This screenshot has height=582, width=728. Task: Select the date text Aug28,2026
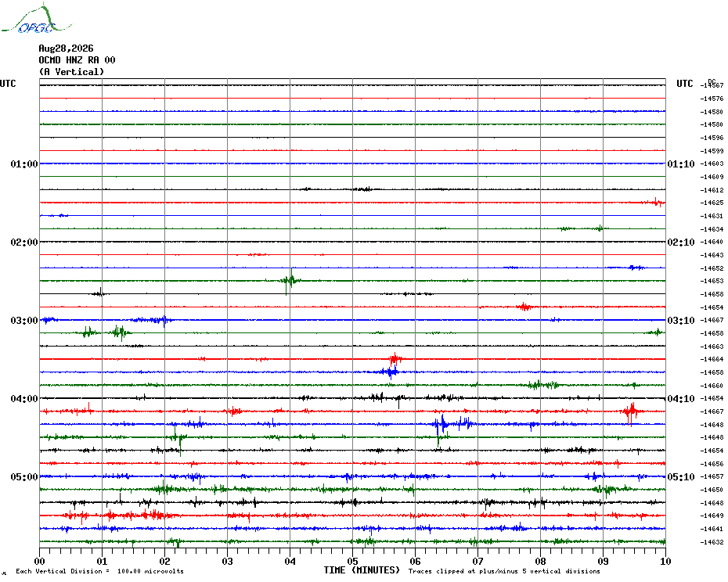point(66,48)
